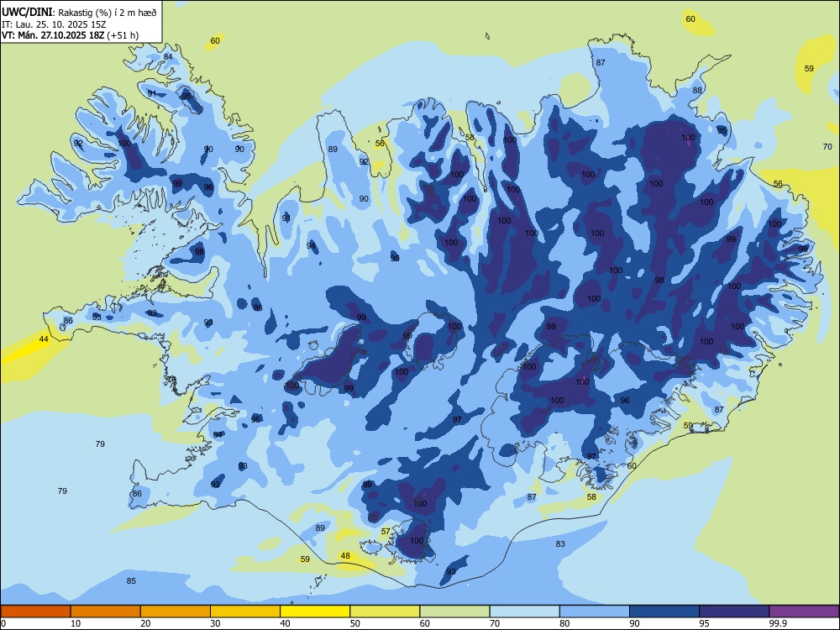
Task: Select the 'VT: Mán. 27.10.2025 18Z' line
Action: (53, 35)
